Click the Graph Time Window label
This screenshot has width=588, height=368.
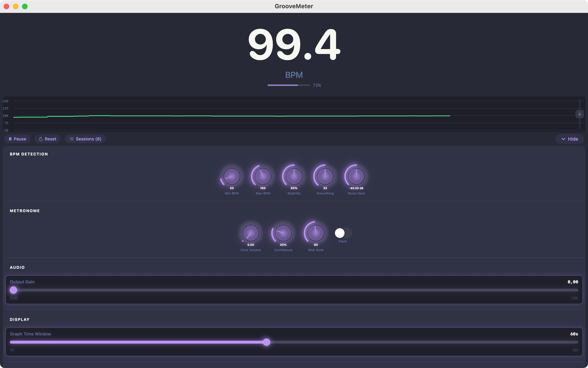pos(30,334)
